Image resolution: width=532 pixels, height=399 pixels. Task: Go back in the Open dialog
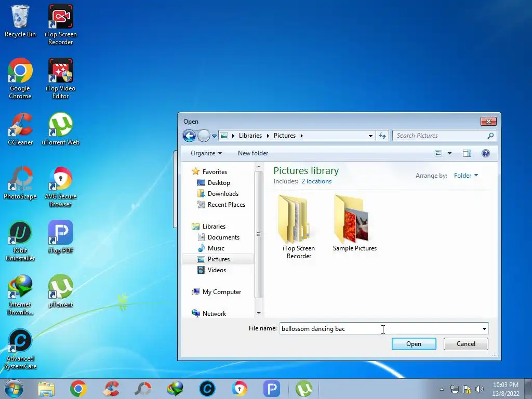[189, 136]
